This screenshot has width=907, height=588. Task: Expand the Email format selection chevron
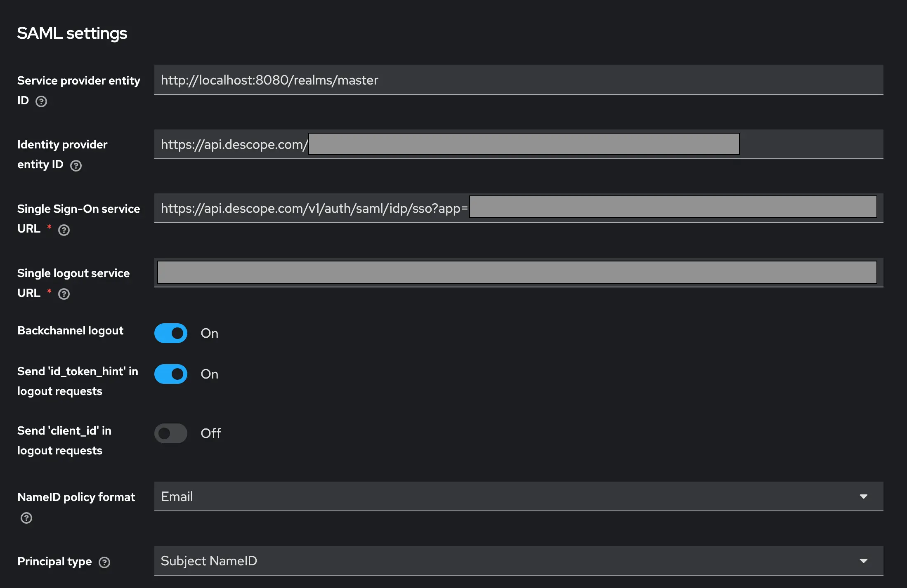(x=864, y=496)
